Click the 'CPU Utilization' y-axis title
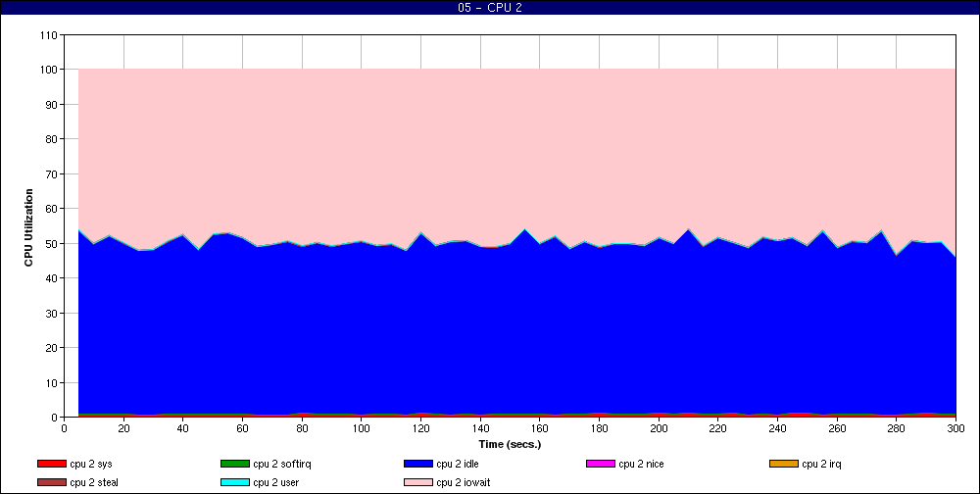Viewport: 980px width, 494px height. pyautogui.click(x=28, y=227)
